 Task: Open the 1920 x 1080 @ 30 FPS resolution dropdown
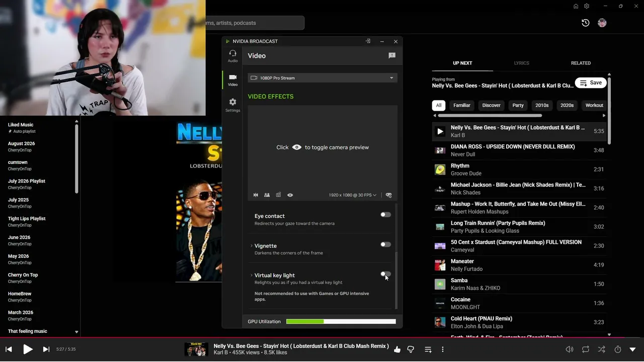pos(353,195)
